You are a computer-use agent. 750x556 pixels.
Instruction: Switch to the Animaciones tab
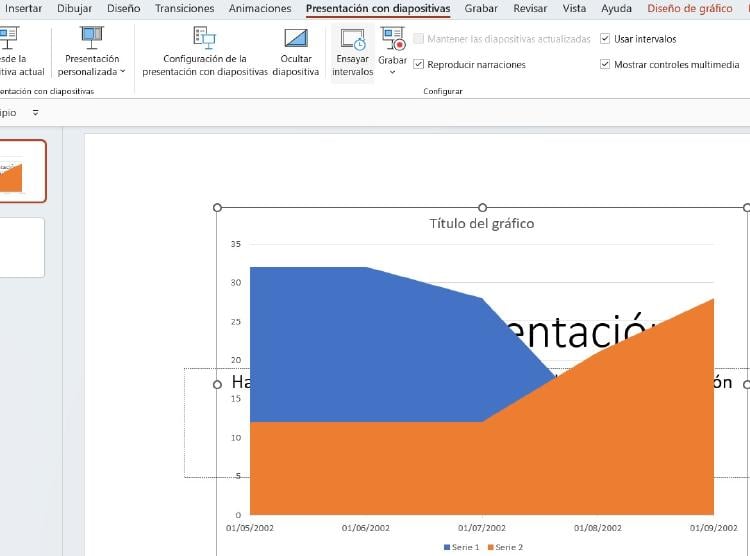click(x=260, y=9)
